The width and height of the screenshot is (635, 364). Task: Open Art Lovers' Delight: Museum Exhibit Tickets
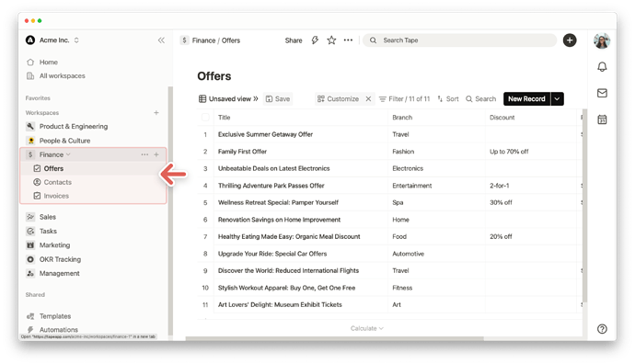(280, 305)
